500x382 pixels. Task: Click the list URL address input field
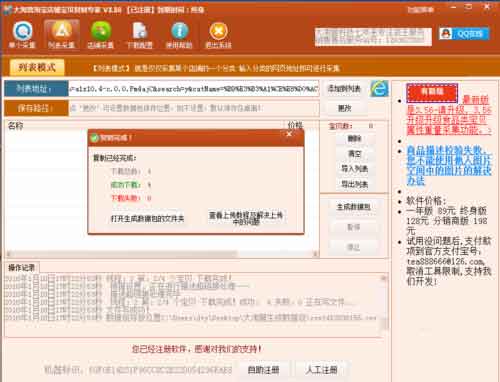point(194,89)
